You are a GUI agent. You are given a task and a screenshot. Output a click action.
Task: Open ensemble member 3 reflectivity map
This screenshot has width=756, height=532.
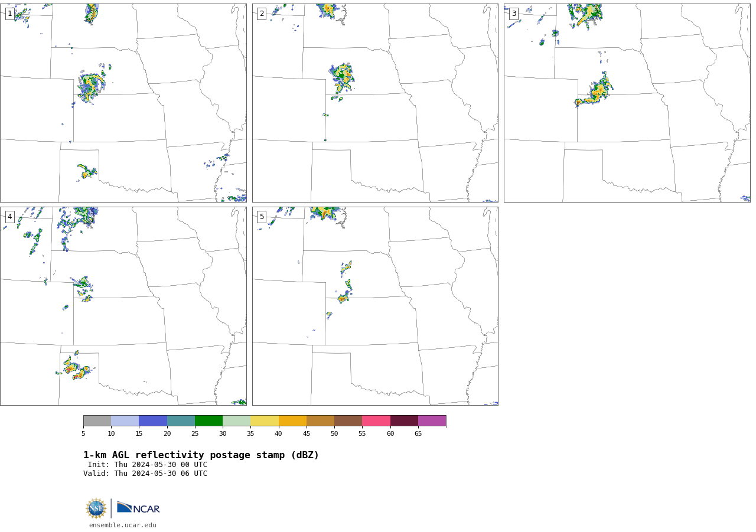627,103
